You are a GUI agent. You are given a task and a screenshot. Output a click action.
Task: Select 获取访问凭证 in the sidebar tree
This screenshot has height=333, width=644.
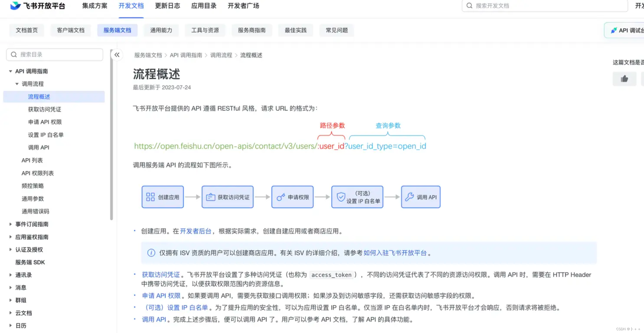click(44, 109)
